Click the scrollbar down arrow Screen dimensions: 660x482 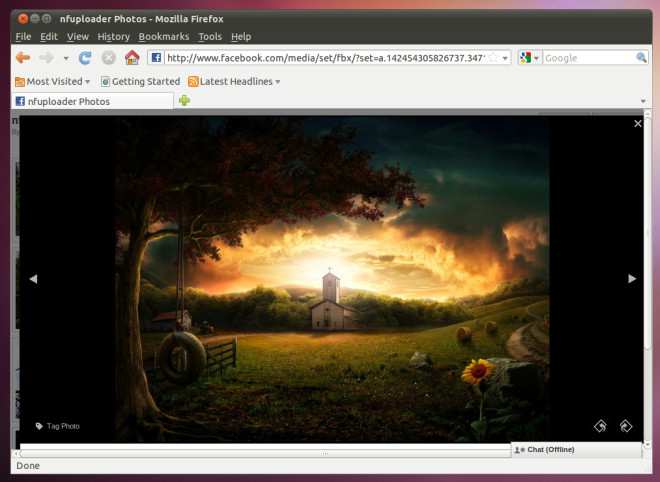click(647, 444)
